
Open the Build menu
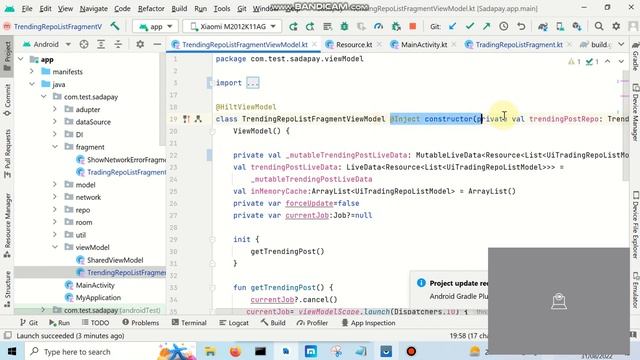point(179,8)
